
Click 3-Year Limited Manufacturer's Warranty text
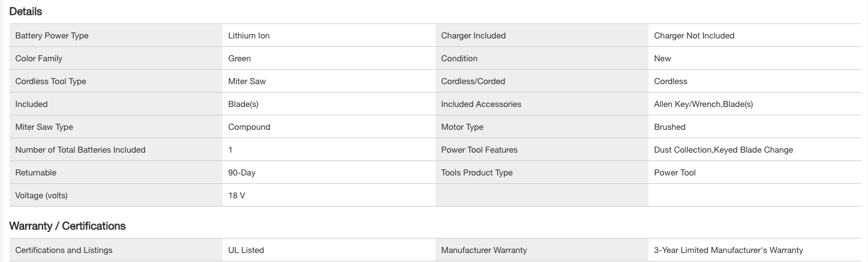click(x=728, y=250)
